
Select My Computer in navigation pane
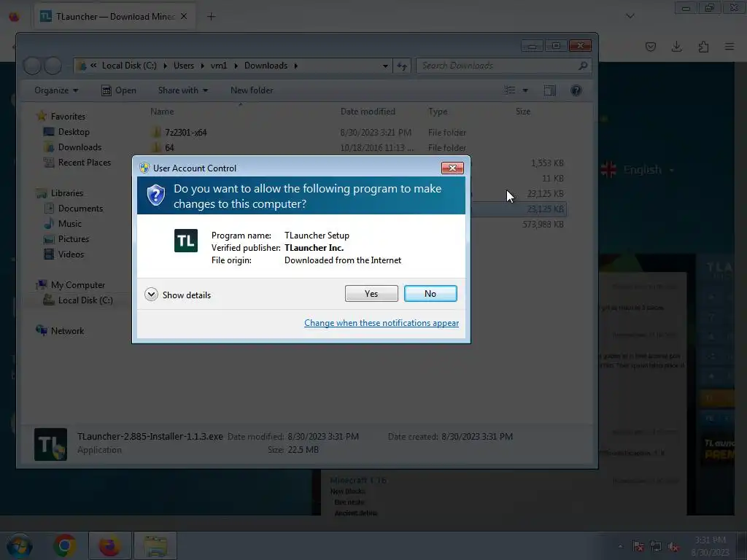pos(77,285)
